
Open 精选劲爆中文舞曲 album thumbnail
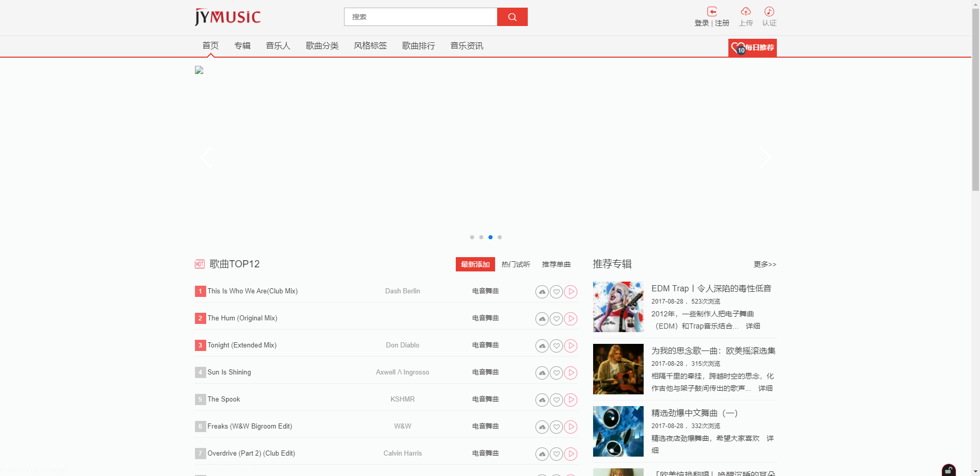coord(618,431)
